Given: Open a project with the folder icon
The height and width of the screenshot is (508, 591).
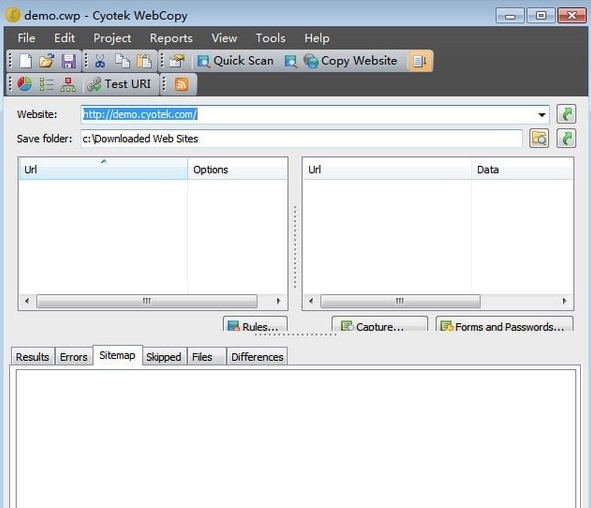Looking at the screenshot, I should (x=47, y=61).
